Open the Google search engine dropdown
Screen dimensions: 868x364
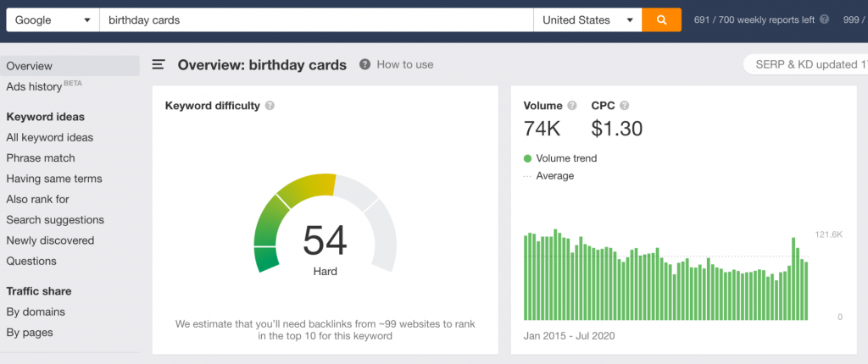[53, 20]
